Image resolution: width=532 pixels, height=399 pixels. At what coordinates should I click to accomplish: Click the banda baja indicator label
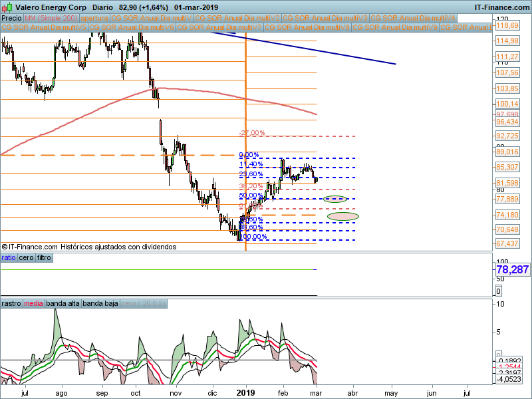pos(100,303)
